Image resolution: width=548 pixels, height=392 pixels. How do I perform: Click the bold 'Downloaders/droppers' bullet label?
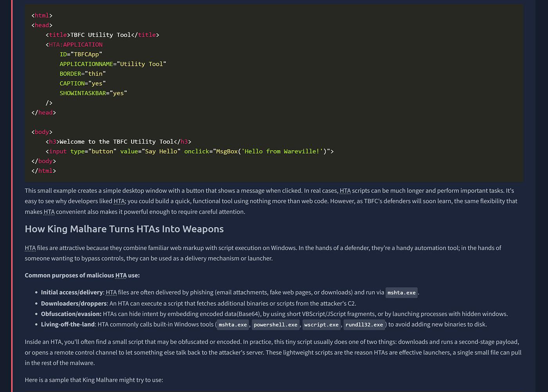coord(74,303)
